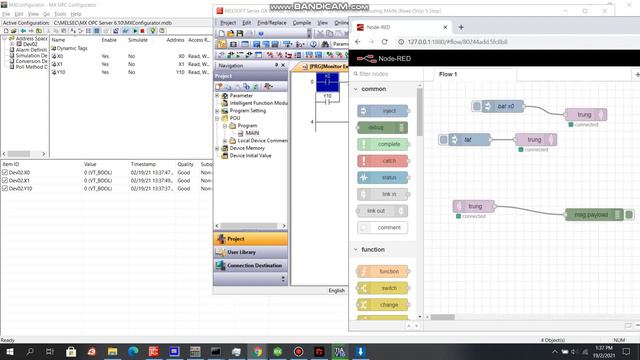Open a new Chrome tab
The height and width of the screenshot is (360, 640).
tap(461, 27)
